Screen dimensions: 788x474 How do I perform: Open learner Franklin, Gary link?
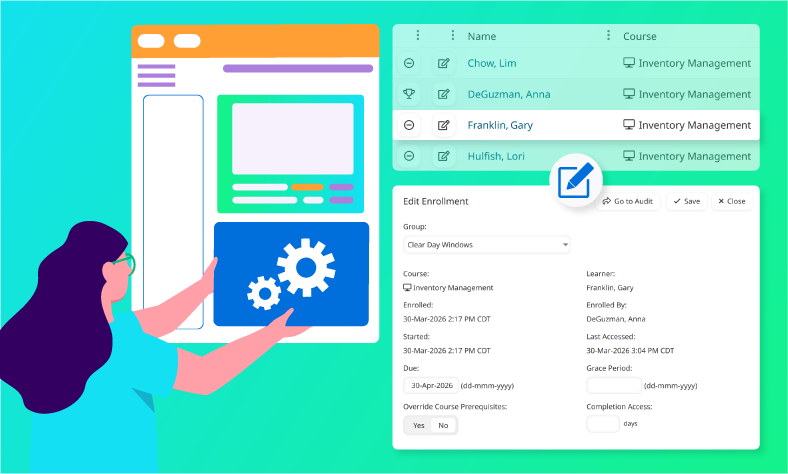coord(500,125)
